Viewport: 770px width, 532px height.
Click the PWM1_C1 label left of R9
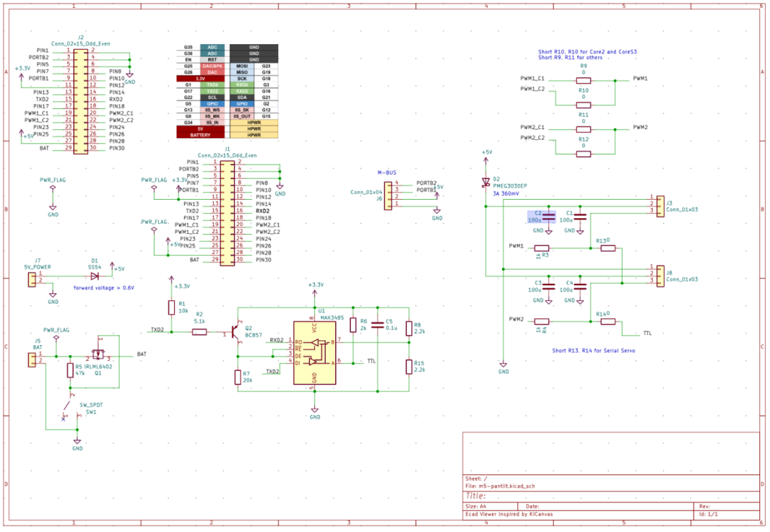(533, 78)
